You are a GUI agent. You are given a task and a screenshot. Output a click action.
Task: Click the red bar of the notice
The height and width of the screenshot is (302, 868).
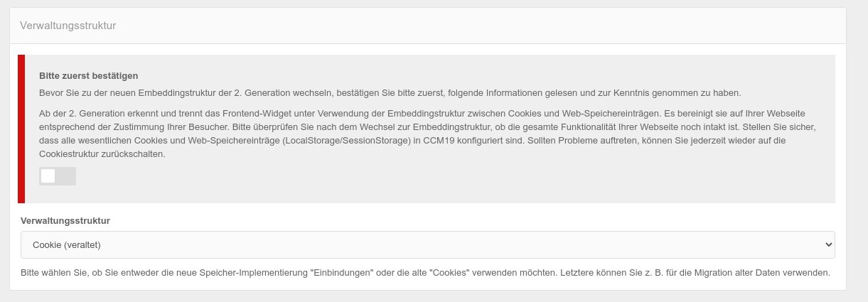[21, 129]
